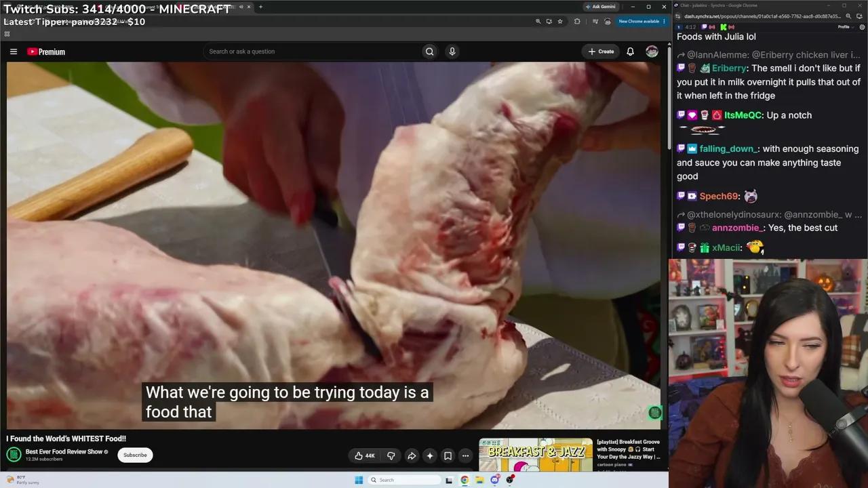Screen dimensions: 868x488
Task: Open the YouTube hamburger guide menu
Action: (13, 52)
